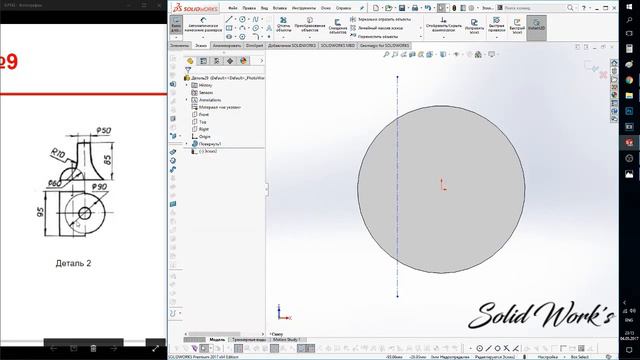Viewport: 640px width, 360px height.
Task: Click the Print icon
Action: tap(415, 8)
